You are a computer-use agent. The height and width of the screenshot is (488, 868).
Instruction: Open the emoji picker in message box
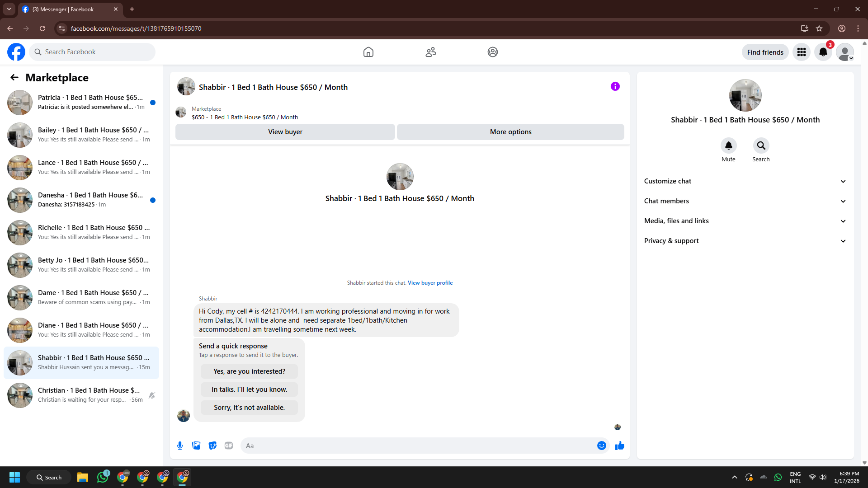(x=601, y=446)
